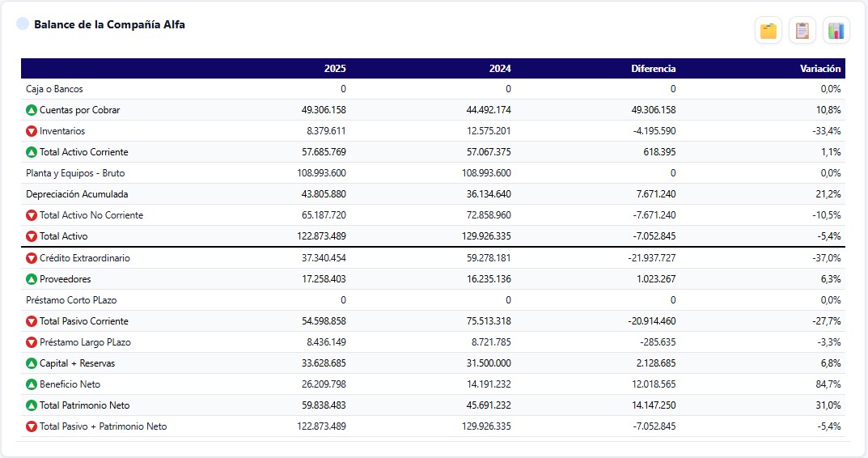This screenshot has width=868, height=458.
Task: Click red down arrow for Total Activo No Corriente
Action: coord(32,215)
